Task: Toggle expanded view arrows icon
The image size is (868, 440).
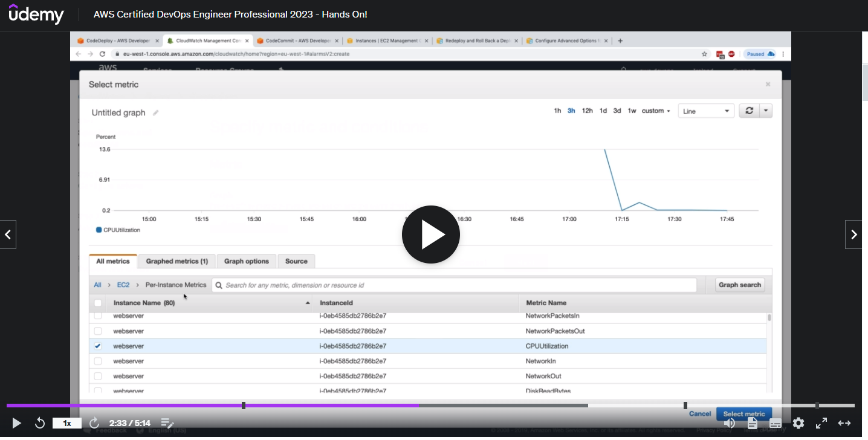Action: [x=844, y=423]
